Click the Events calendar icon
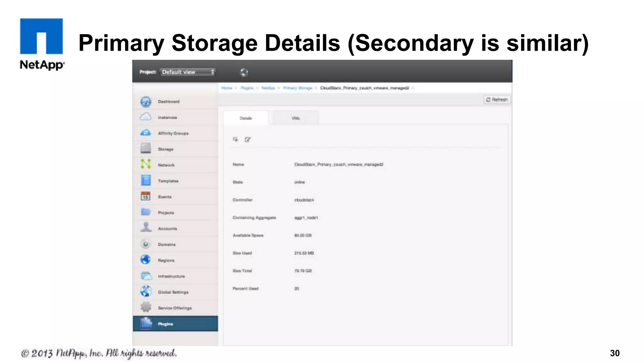Screen dimensions: 644x362 146,196
